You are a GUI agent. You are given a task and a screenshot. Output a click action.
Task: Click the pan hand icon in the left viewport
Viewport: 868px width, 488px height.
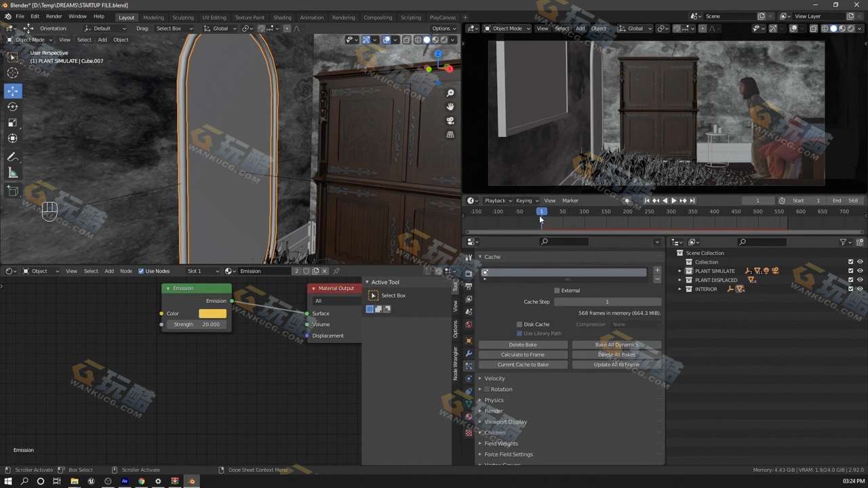[x=450, y=106]
